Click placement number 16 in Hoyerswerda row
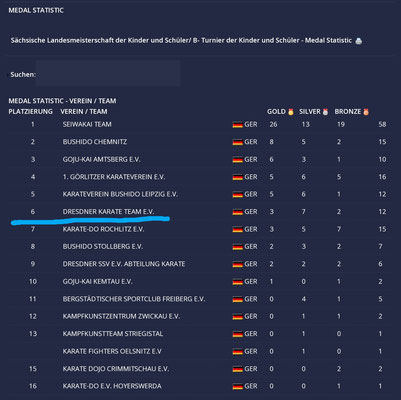Image resolution: width=401 pixels, height=400 pixels. click(x=33, y=386)
